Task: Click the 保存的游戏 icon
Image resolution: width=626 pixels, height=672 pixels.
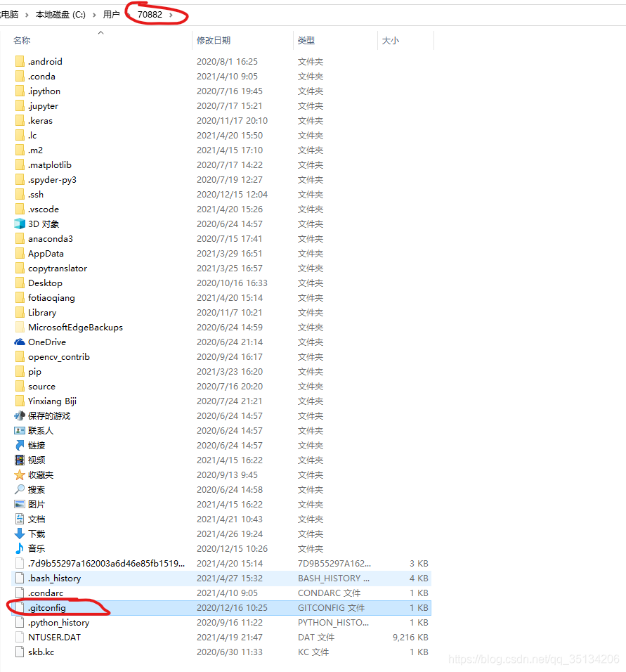Action: tap(20, 415)
